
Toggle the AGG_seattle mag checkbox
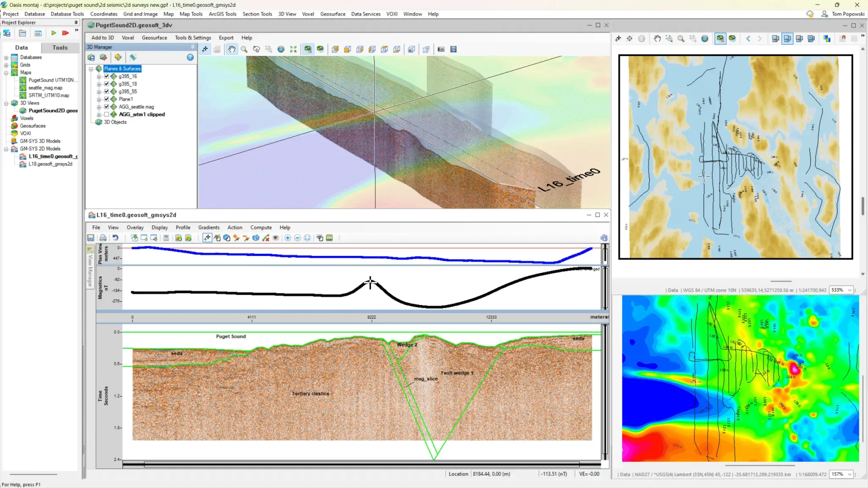coord(107,107)
